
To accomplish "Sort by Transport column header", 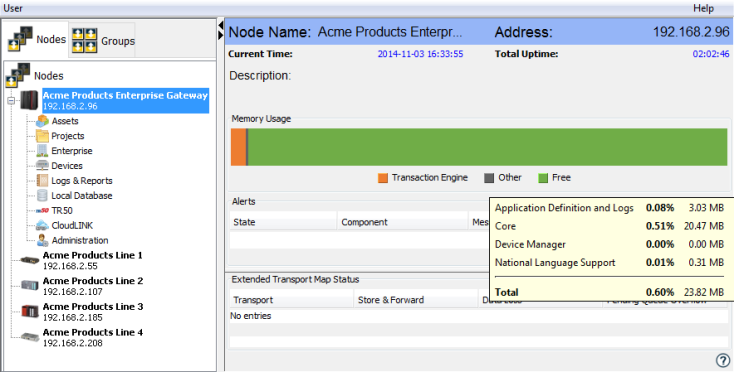I will click(291, 300).
